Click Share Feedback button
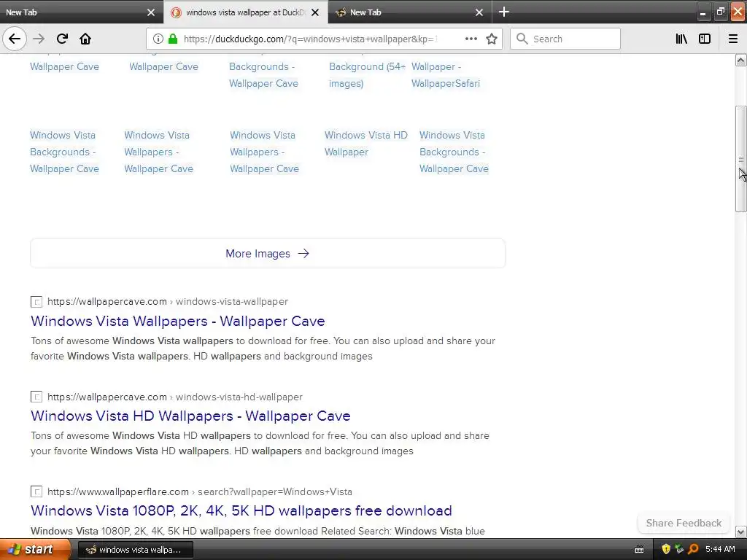 684,523
